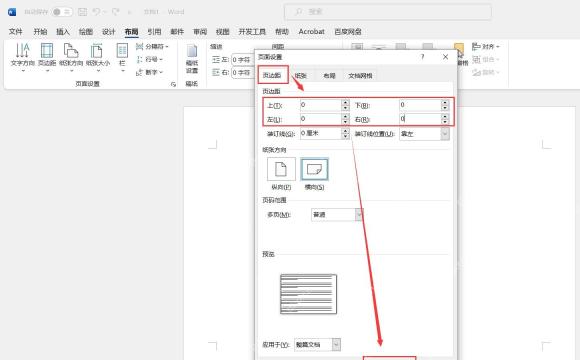Switch to the 绘图 ribbon tab

tap(86, 32)
